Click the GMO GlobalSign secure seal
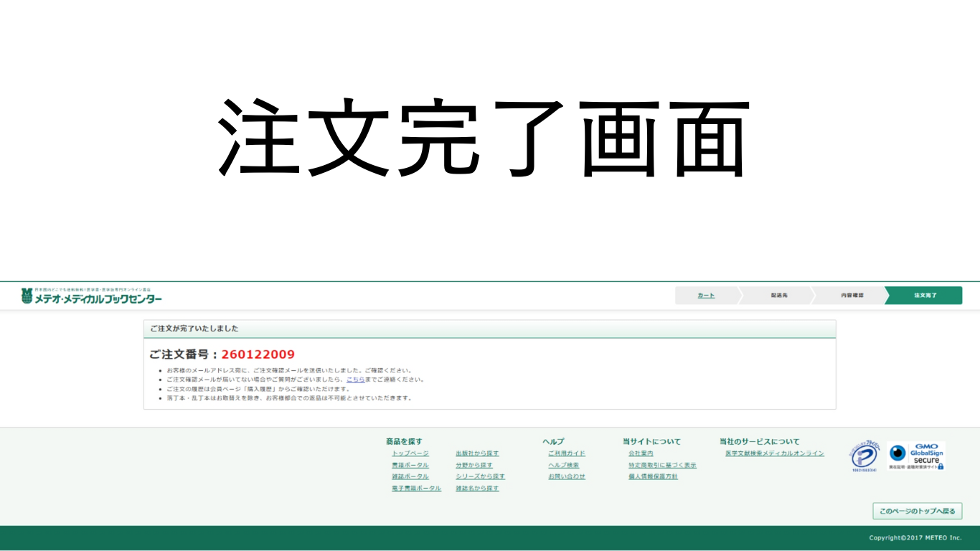 [x=916, y=456]
